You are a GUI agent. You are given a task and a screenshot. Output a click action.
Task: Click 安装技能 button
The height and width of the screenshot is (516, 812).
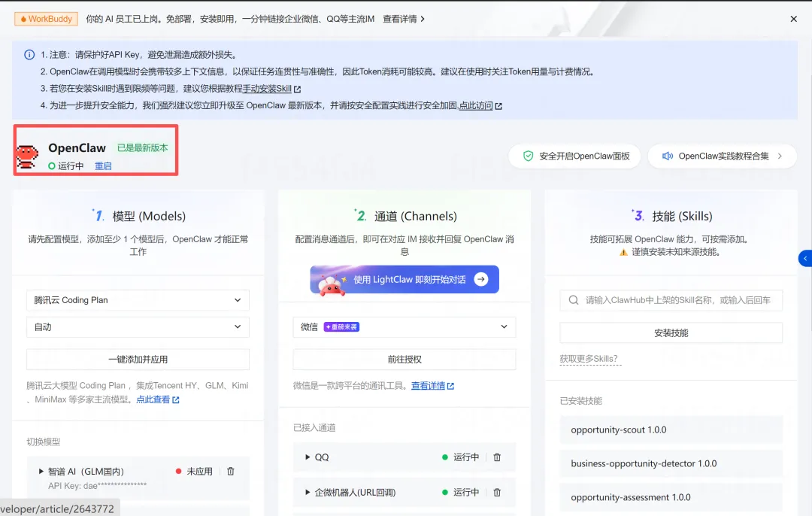[671, 333]
